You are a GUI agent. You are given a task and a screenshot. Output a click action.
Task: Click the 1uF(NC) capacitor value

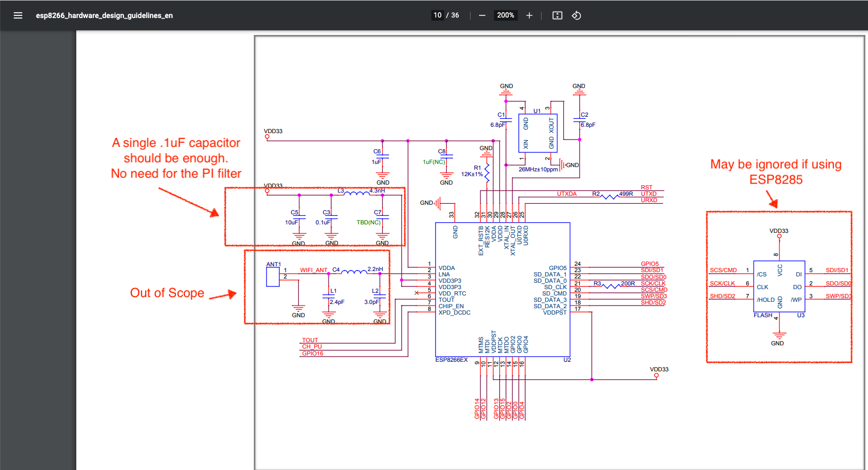(x=433, y=162)
